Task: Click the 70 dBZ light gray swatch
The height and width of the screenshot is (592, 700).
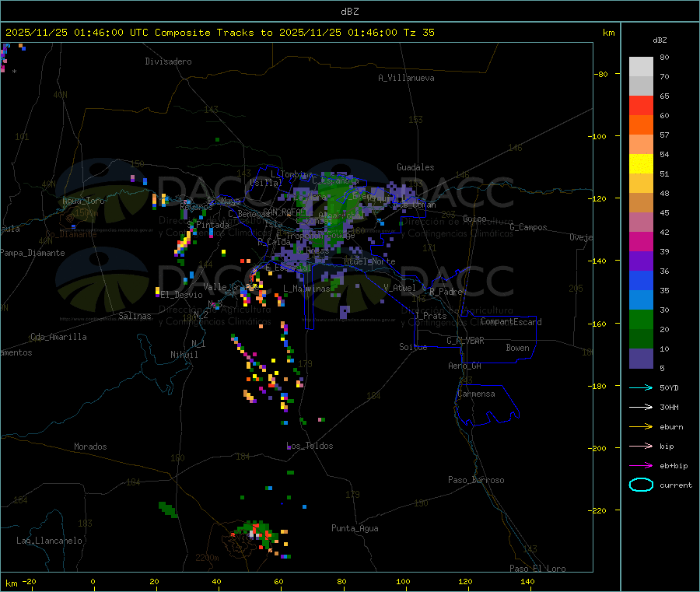Action: click(641, 86)
